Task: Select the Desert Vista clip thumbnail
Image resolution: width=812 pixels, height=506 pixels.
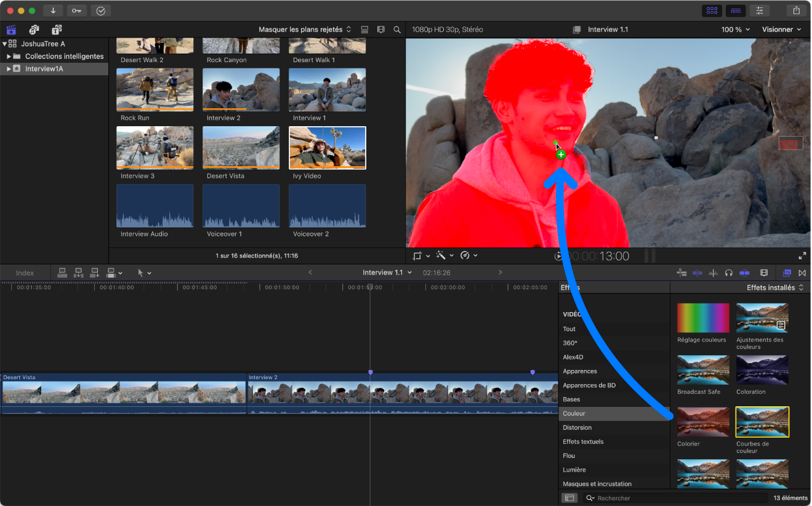Action: 241,148
